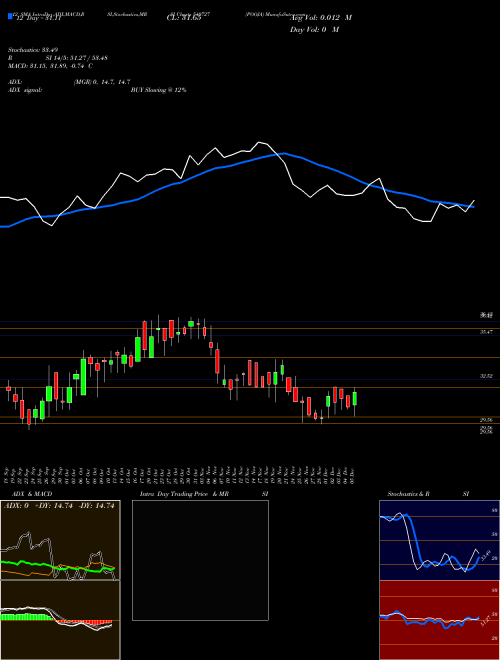Click the 'ADX signal:' label
The image size is (500, 660).
point(25,90)
